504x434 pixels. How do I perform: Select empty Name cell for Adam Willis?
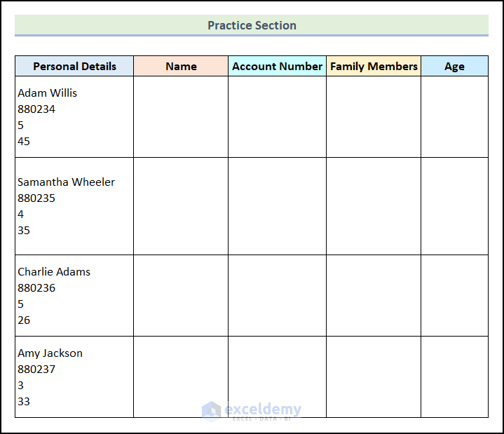181,117
